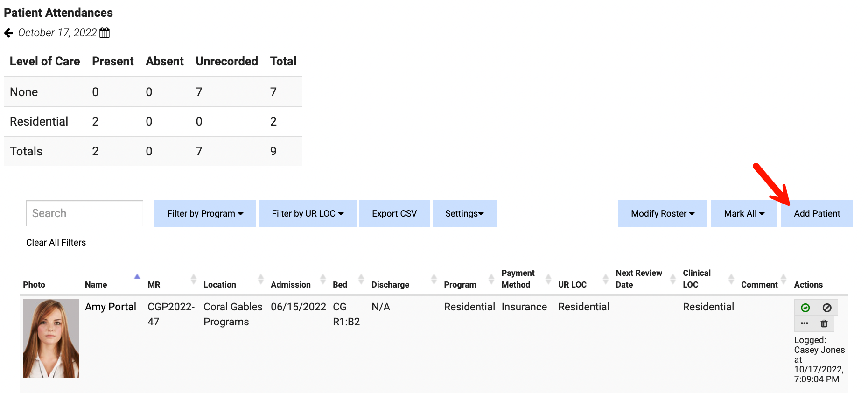Image resolution: width=868 pixels, height=393 pixels.
Task: Click the Clear All Filters link
Action: tap(56, 242)
